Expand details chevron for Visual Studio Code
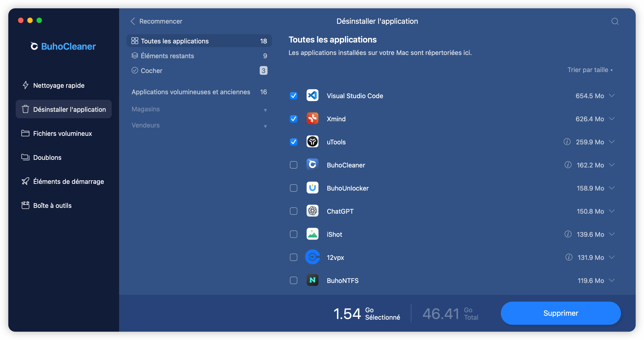Viewport: 644px width, 340px height. point(612,96)
